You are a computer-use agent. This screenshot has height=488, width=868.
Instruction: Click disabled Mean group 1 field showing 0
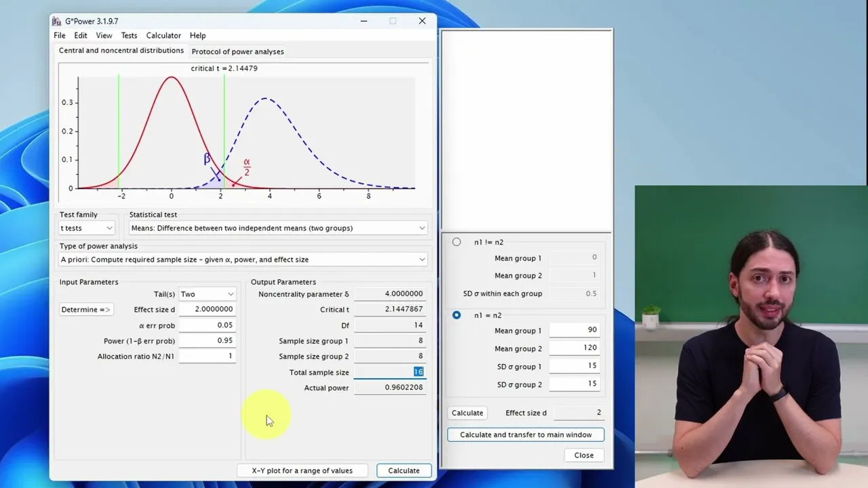[x=574, y=257]
